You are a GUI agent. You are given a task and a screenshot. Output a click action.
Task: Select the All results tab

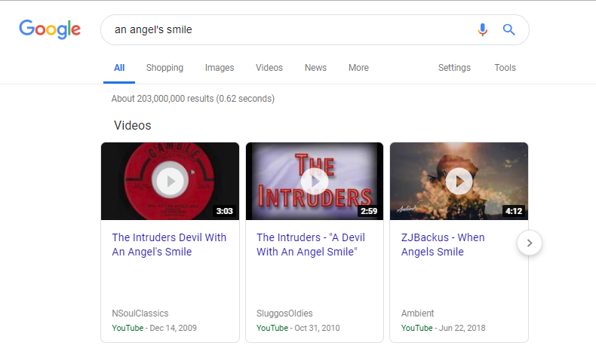[x=119, y=68]
